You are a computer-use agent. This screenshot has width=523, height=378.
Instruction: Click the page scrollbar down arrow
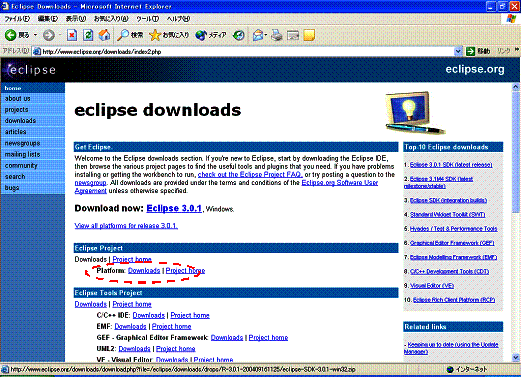point(516,357)
